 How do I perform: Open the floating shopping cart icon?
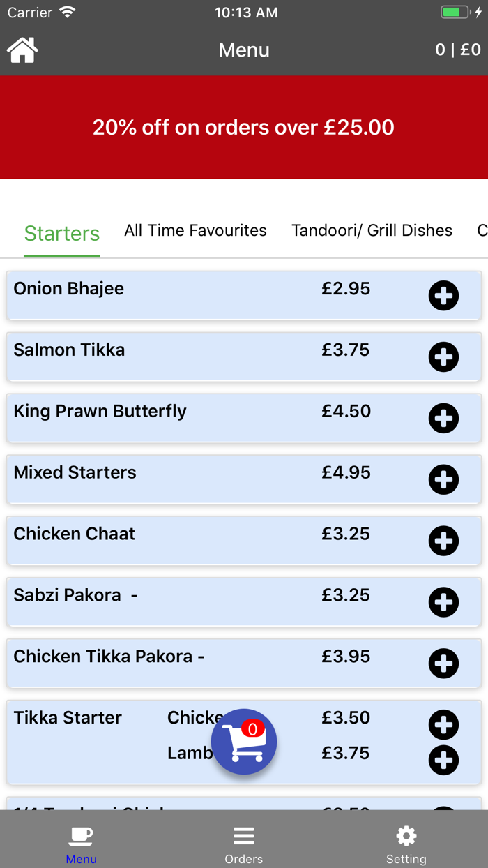tap(244, 742)
